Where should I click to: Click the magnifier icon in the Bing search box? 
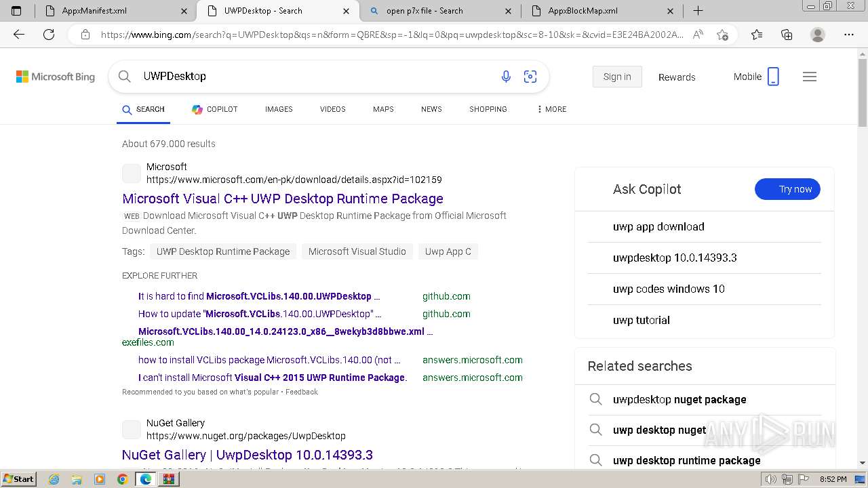point(125,77)
